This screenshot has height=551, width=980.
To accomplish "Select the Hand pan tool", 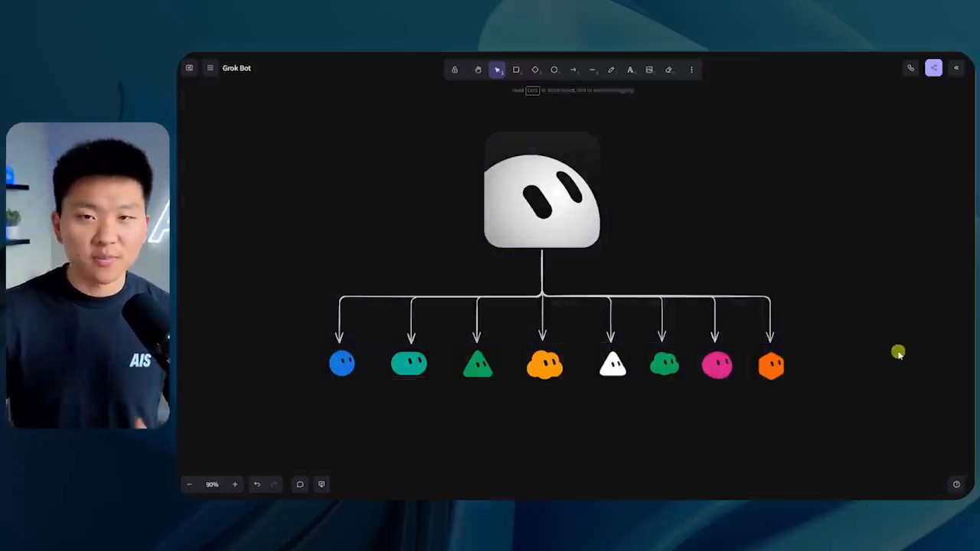I will pyautogui.click(x=478, y=70).
